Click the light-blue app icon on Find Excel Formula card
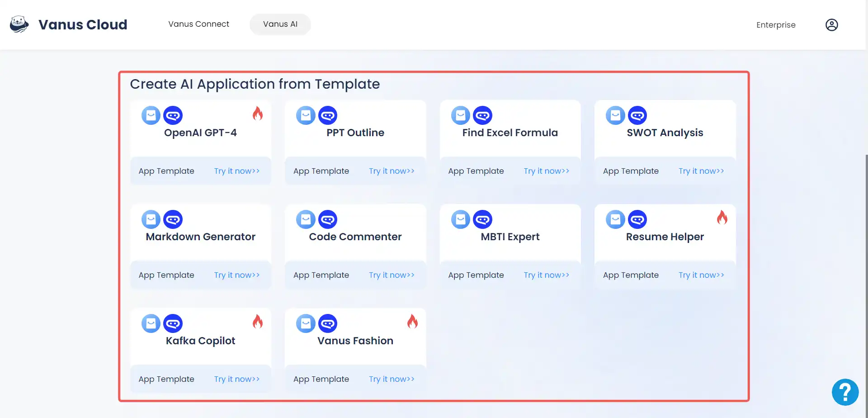The image size is (868, 418). pos(461,115)
